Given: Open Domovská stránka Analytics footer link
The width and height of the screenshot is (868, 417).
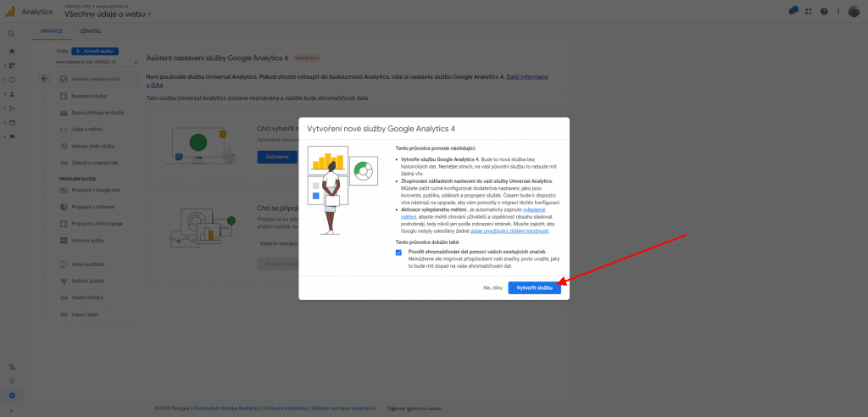Looking at the screenshot, I should (226, 409).
